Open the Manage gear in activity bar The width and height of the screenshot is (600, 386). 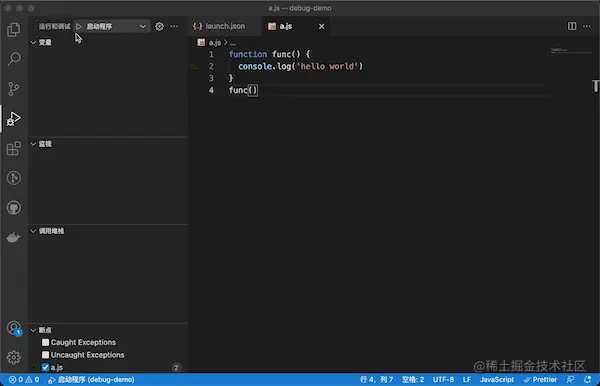14,357
